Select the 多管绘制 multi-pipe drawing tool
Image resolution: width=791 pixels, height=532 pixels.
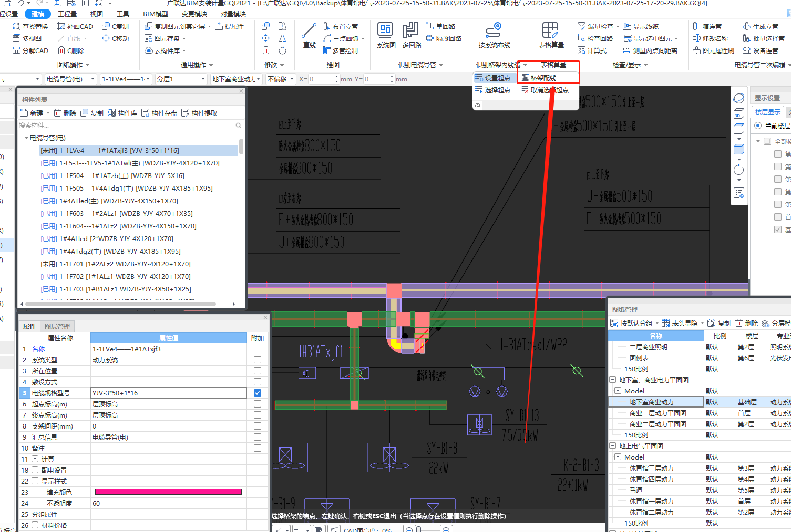pos(341,50)
